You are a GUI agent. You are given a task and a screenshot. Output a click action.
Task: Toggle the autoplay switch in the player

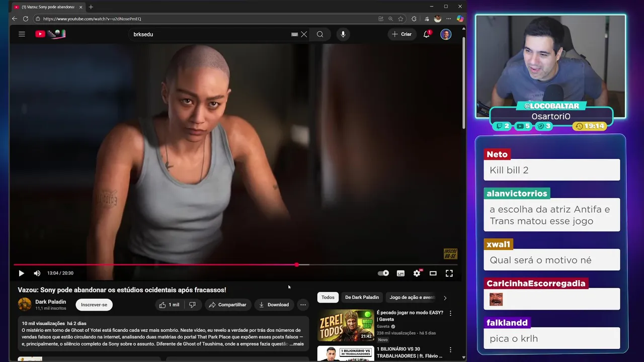tap(383, 273)
